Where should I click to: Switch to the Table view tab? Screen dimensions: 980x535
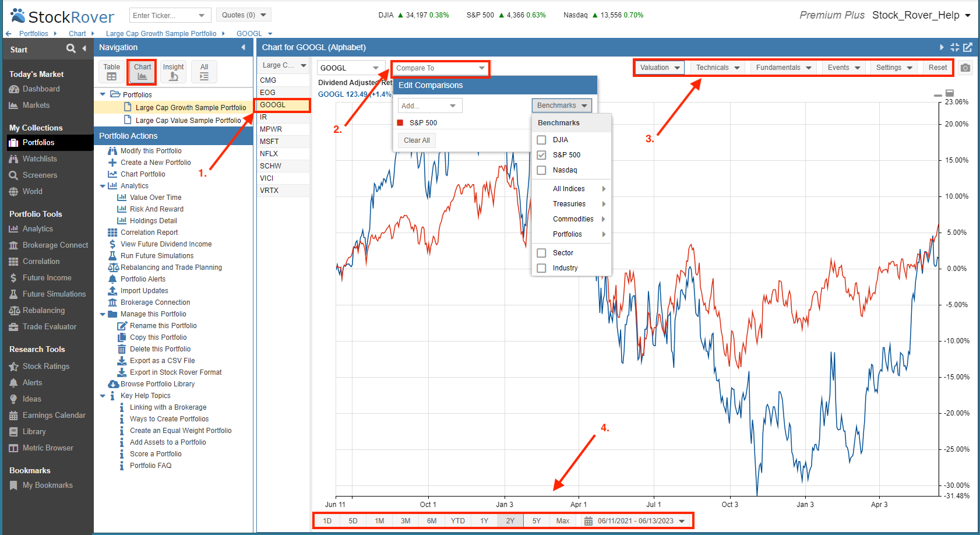coord(112,72)
